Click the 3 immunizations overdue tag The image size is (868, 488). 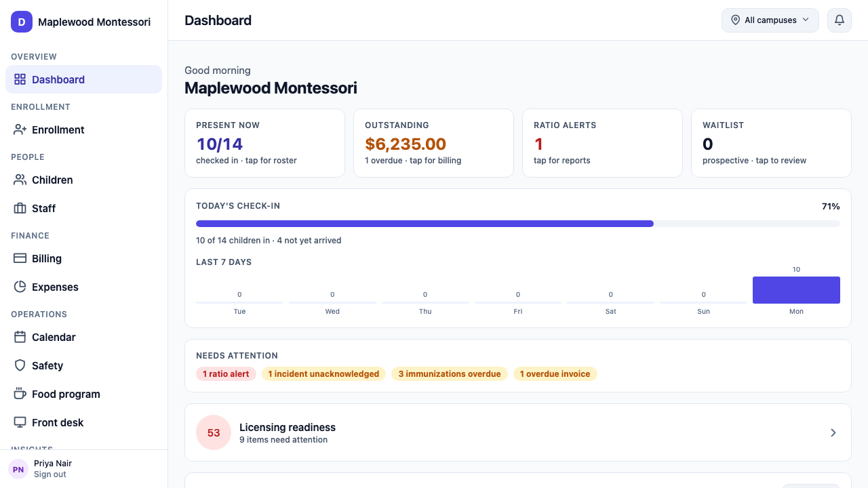point(450,374)
